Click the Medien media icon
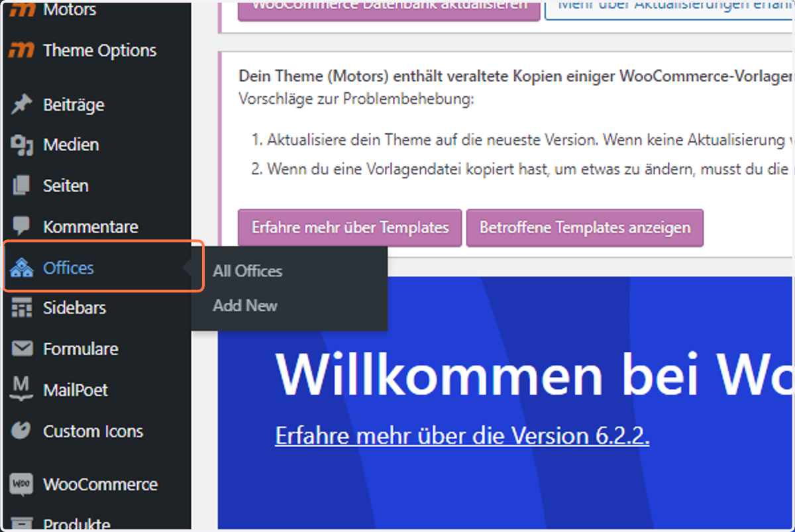The image size is (795, 532). coord(22,145)
